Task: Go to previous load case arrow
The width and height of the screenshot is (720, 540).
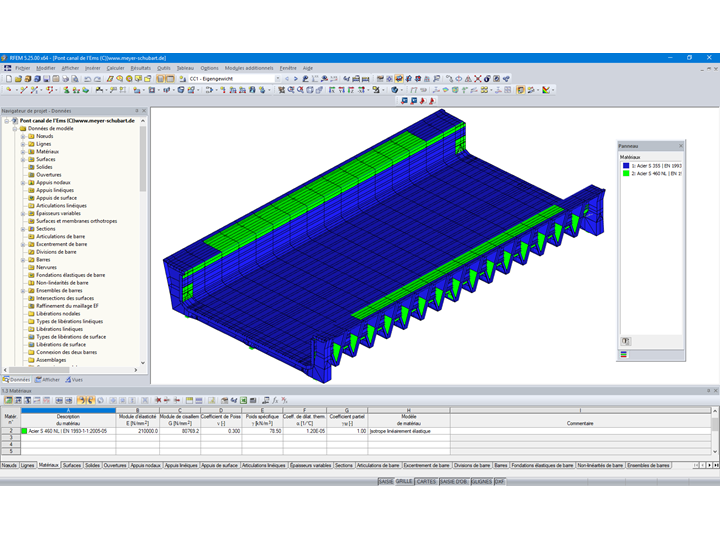Action: [x=287, y=79]
